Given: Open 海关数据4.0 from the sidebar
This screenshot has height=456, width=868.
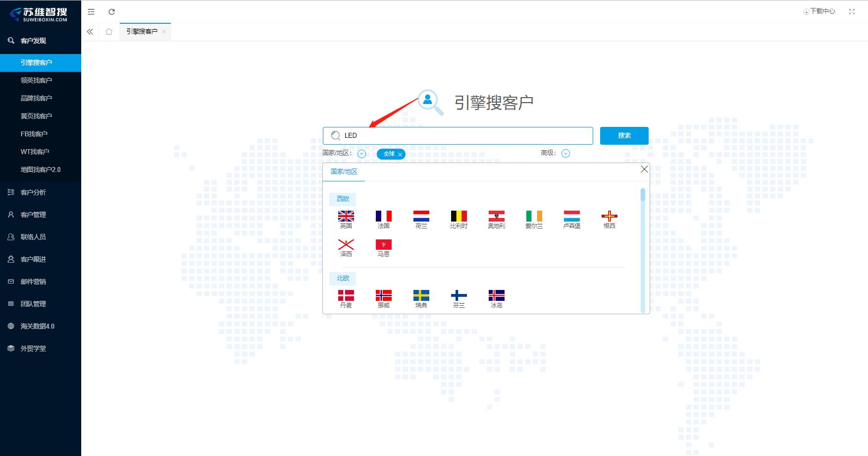Looking at the screenshot, I should pos(36,326).
